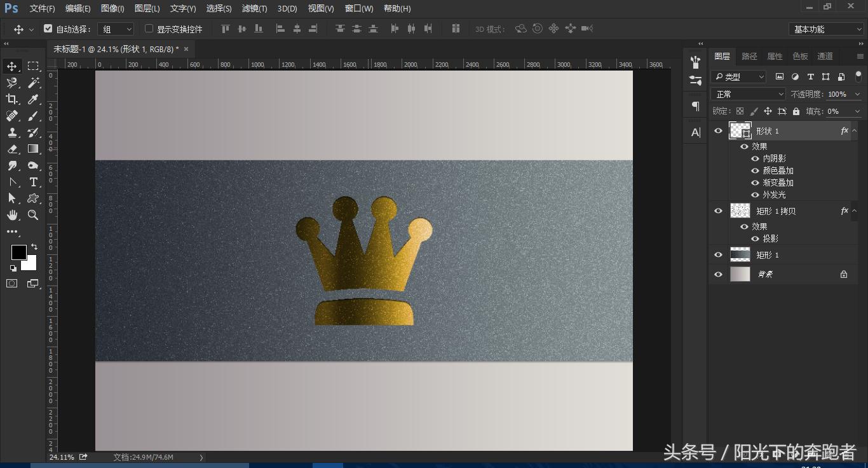Hide the 外发光 effect
The width and height of the screenshot is (868, 468).
756,195
